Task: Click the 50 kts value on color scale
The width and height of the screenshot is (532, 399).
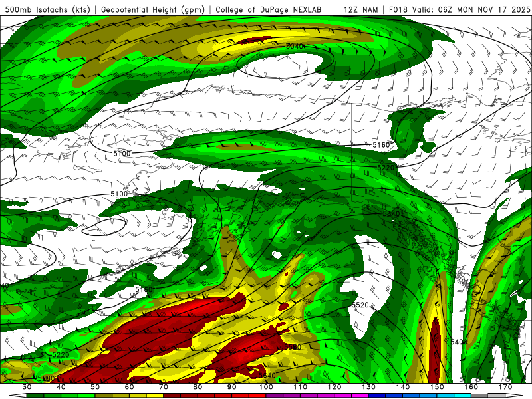Action: pyautogui.click(x=95, y=387)
